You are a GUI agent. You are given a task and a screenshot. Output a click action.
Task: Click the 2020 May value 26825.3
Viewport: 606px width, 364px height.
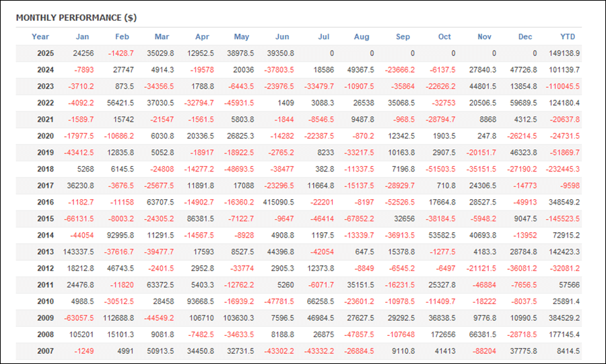point(241,137)
